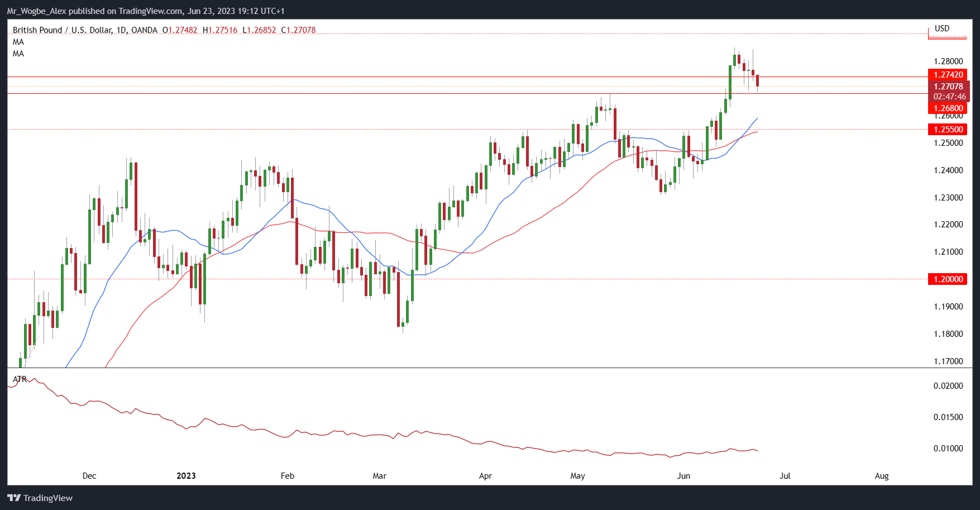
Task: Click the 1.21000 axis value
Action: pyautogui.click(x=948, y=252)
